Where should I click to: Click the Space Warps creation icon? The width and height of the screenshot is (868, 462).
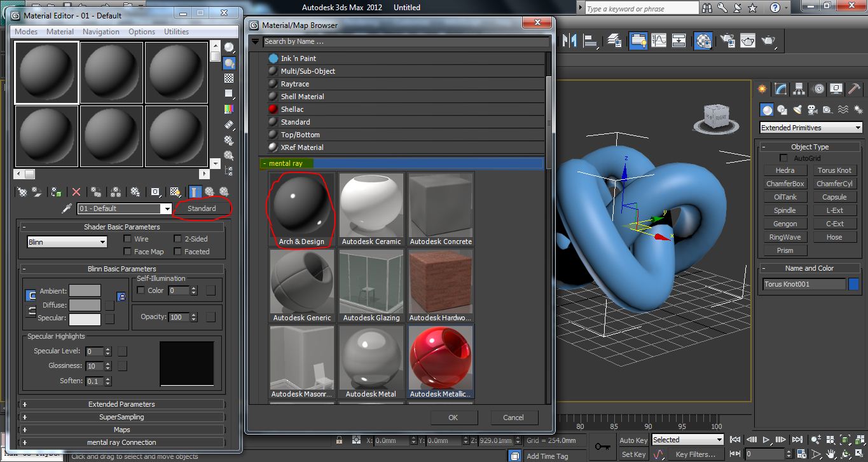click(843, 109)
